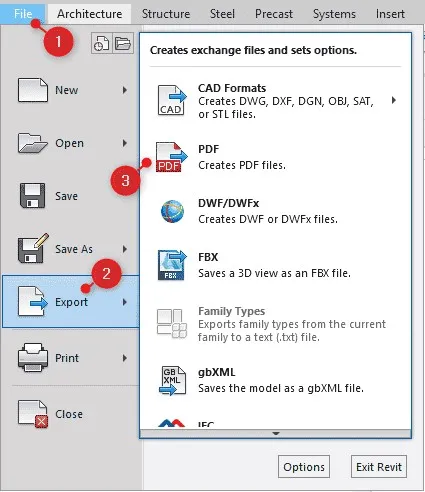425x492 pixels.
Task: Expand the Open submenu arrow
Action: (125, 143)
